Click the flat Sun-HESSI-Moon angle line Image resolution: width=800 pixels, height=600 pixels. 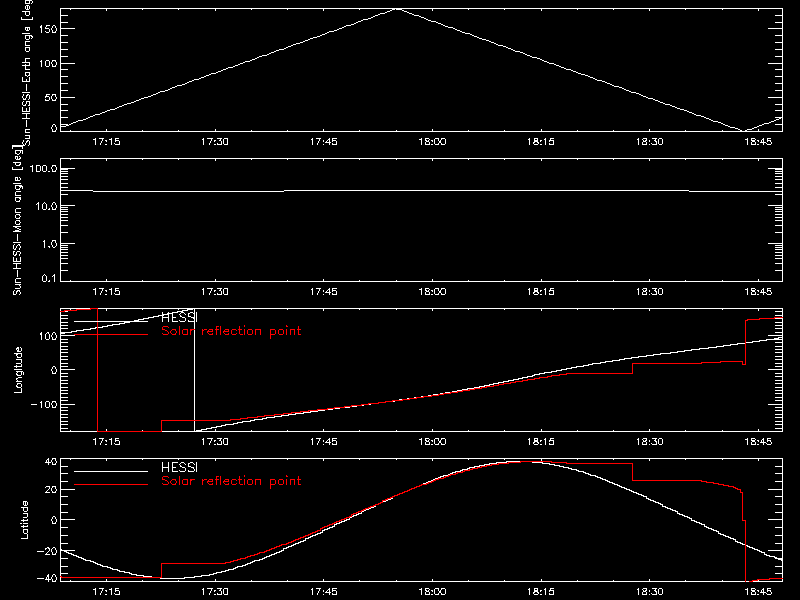click(421, 191)
